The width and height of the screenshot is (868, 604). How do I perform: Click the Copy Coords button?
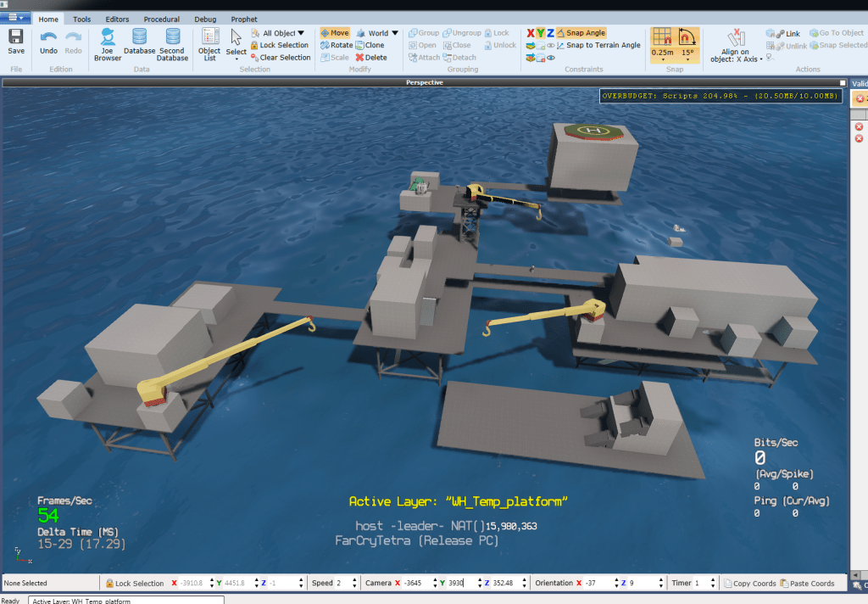tap(748, 584)
